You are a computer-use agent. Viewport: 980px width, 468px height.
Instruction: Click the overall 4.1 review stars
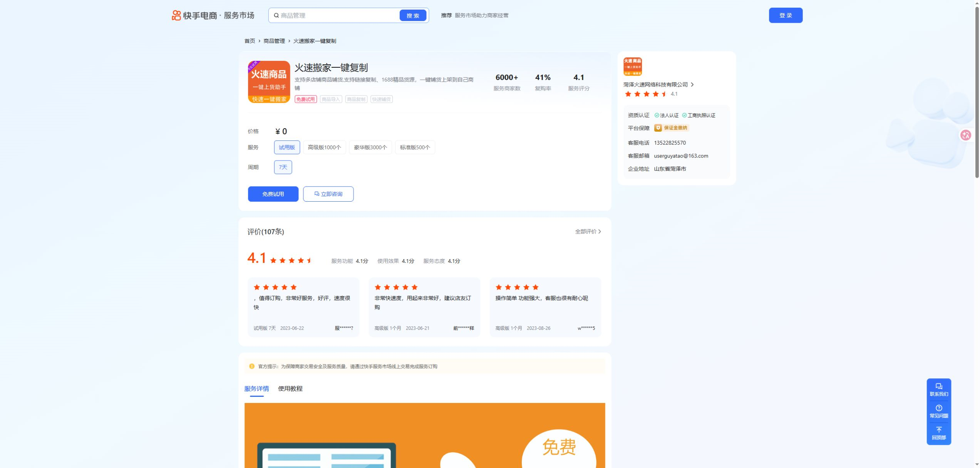[x=291, y=261]
